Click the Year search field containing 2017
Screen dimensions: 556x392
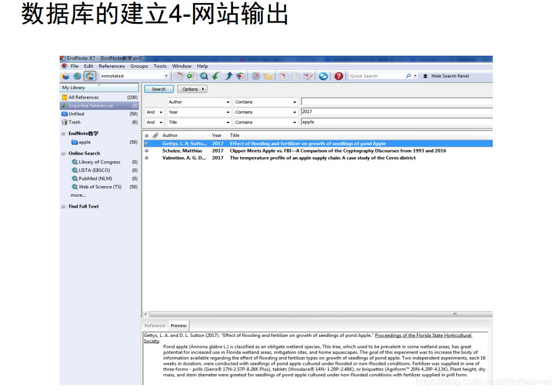point(397,112)
